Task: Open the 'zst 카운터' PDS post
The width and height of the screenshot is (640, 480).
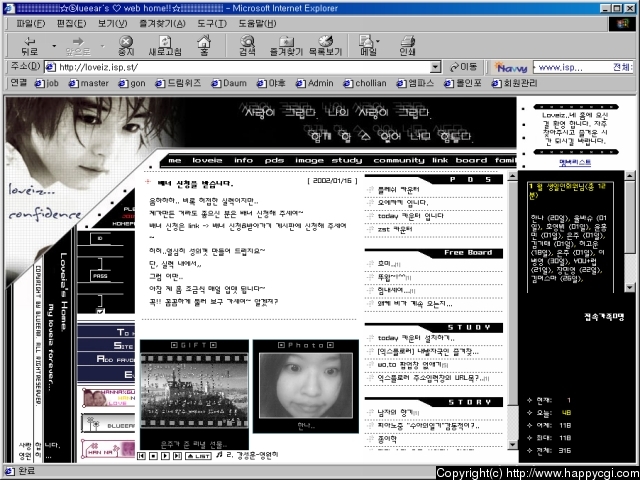Action: click(395, 229)
